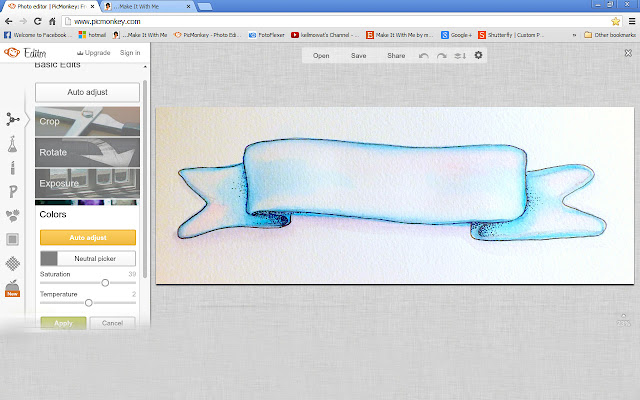
Task: Open the Crop tool panel
Action: tap(87, 121)
